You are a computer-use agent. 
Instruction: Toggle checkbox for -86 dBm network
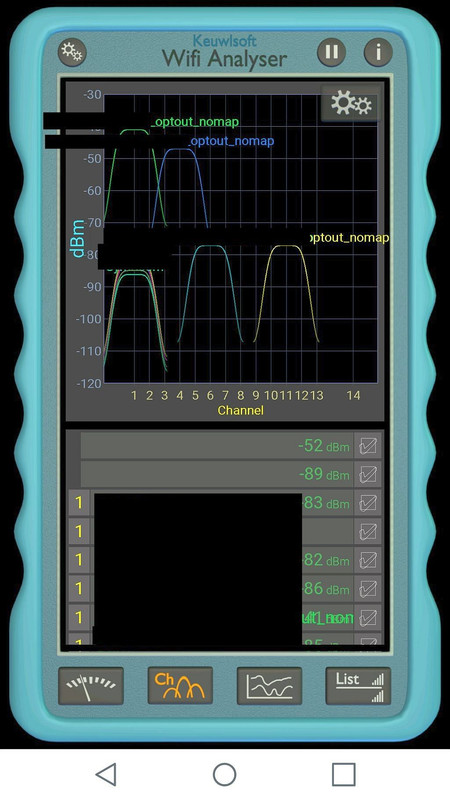(368, 589)
